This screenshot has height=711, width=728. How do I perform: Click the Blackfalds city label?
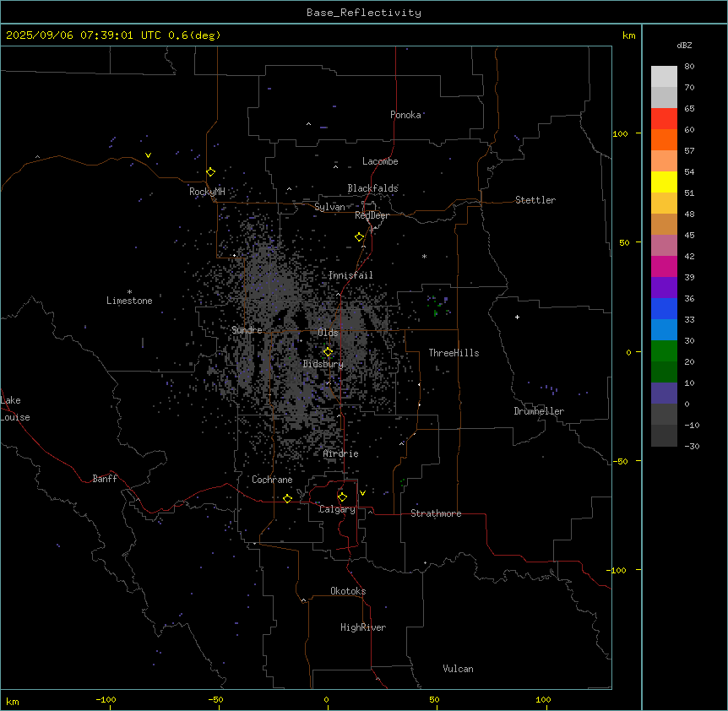pyautogui.click(x=372, y=188)
